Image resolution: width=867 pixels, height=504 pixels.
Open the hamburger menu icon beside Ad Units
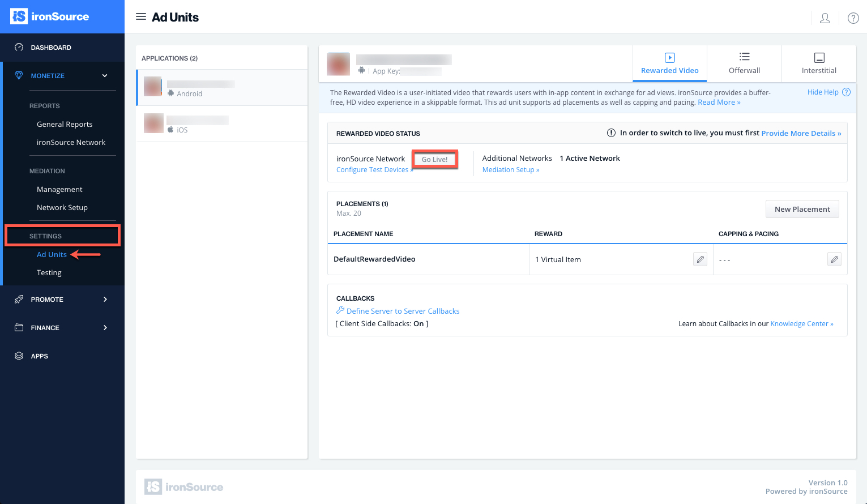(x=141, y=17)
